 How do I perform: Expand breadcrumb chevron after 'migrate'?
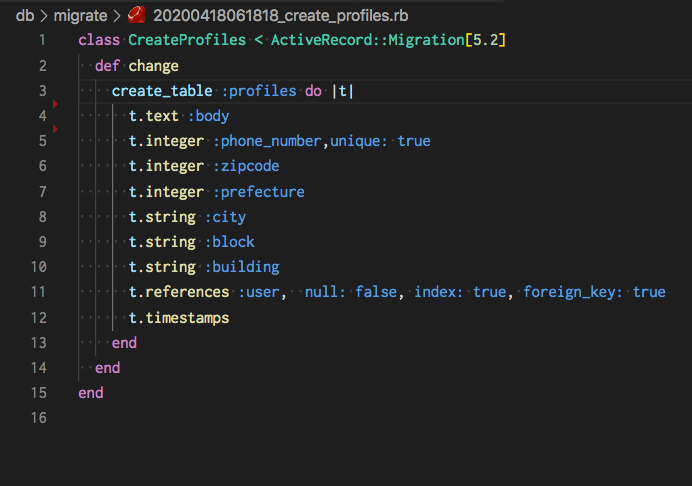[x=117, y=16]
